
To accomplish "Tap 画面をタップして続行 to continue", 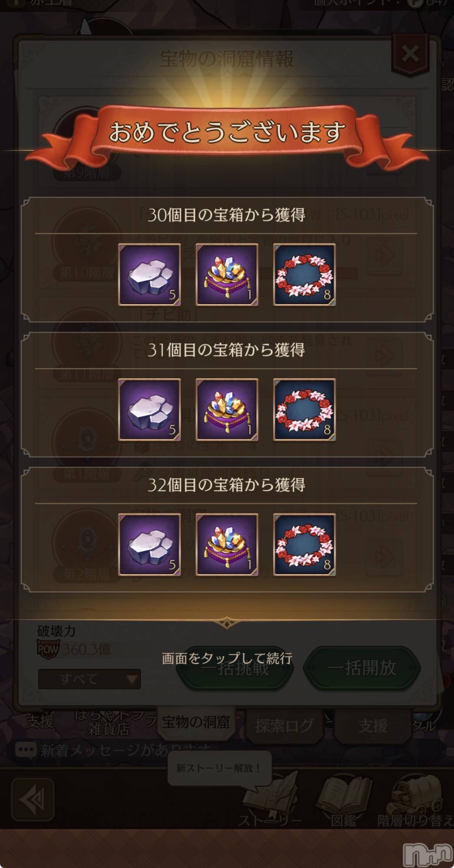I will [227, 658].
